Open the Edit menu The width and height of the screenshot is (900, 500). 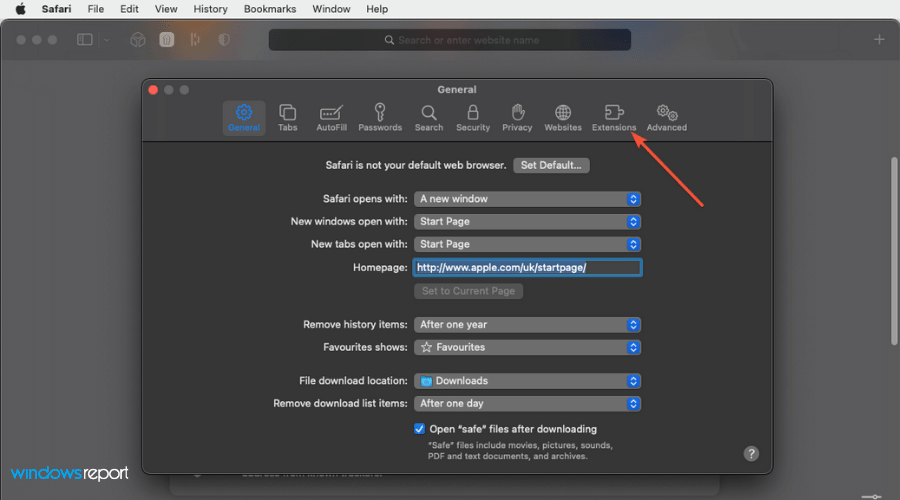click(x=129, y=9)
